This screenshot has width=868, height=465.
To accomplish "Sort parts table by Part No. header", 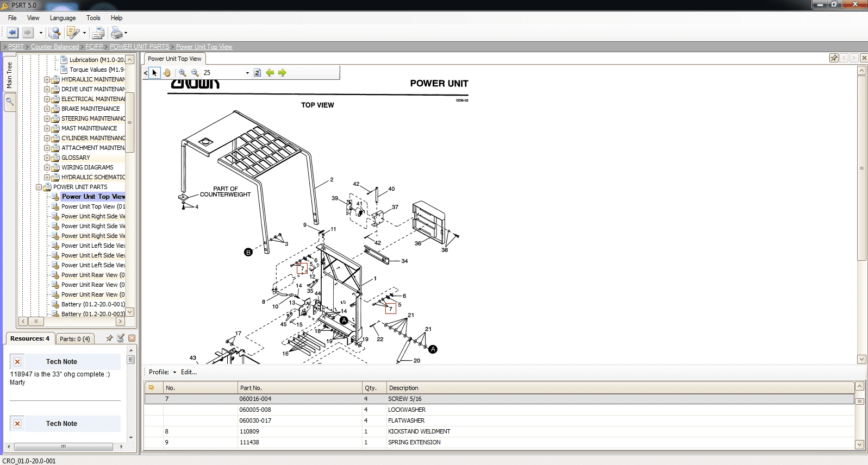I will [300, 388].
